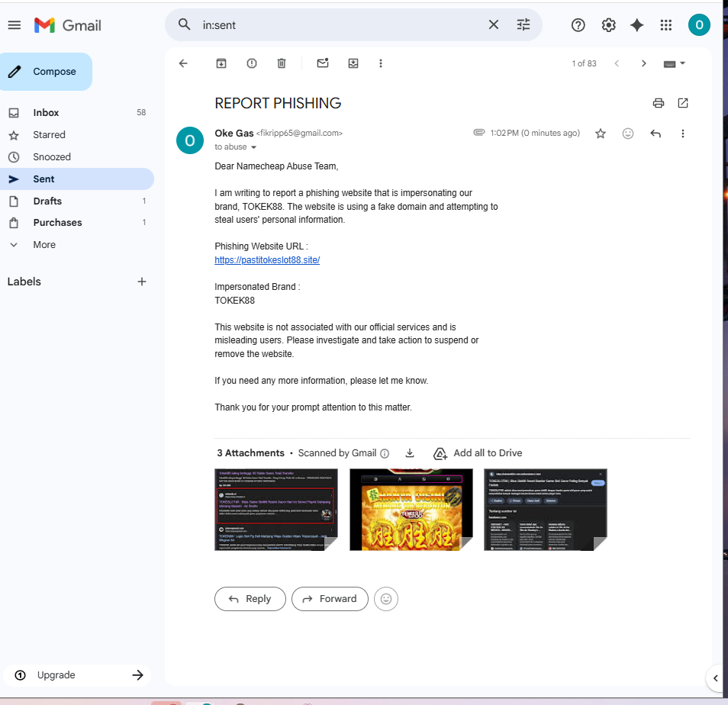This screenshot has width=728, height=705.
Task: Open the first attachment search-results screenshot
Action: [x=275, y=510]
